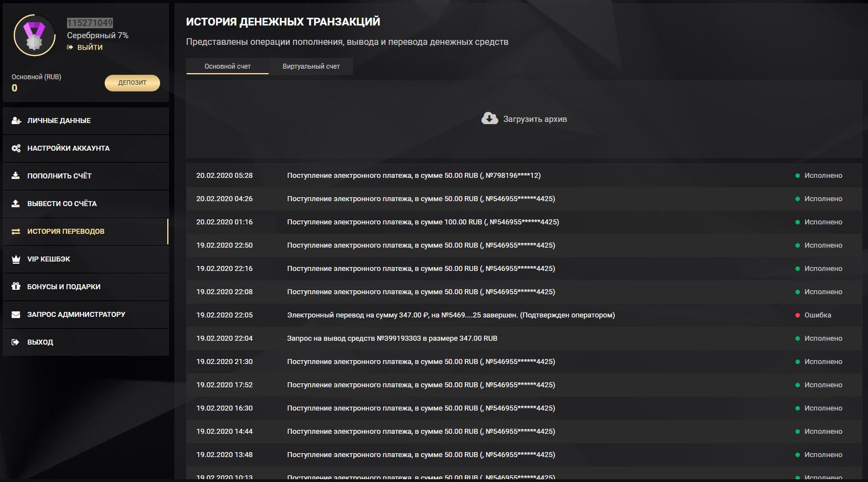Click the date 19.02.2020 14:44
Viewport: 868px width, 482px height.
[224, 432]
